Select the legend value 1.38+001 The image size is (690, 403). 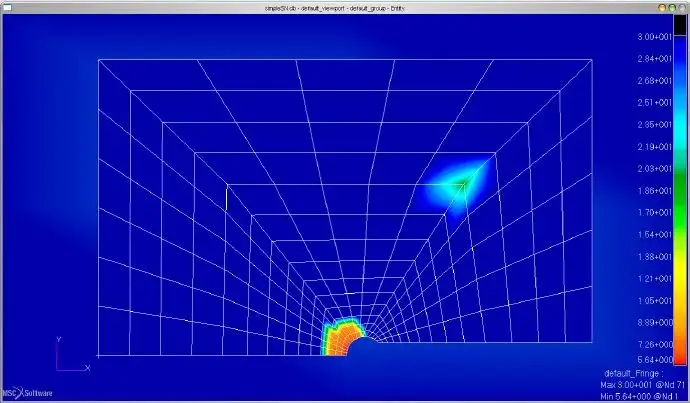coord(654,256)
